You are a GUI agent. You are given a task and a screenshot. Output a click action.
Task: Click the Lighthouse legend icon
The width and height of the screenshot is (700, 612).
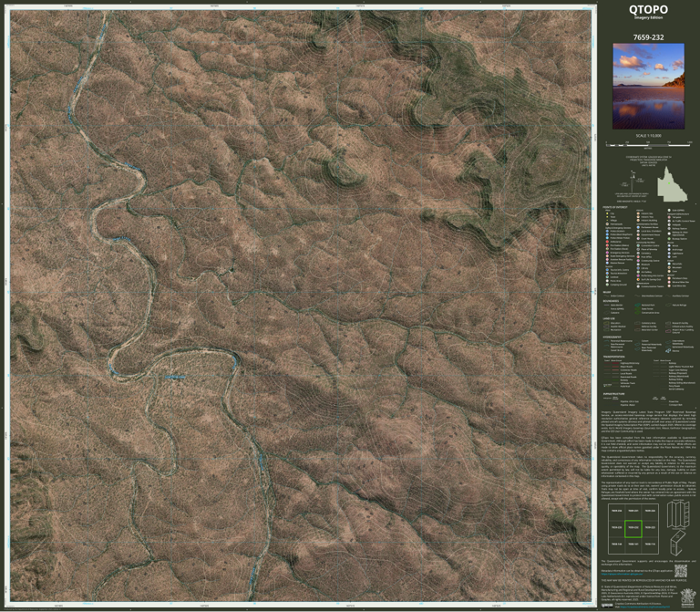tap(669, 254)
